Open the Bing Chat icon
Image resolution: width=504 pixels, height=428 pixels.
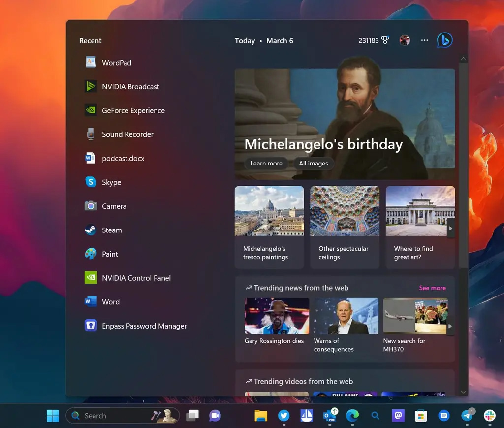pos(444,40)
